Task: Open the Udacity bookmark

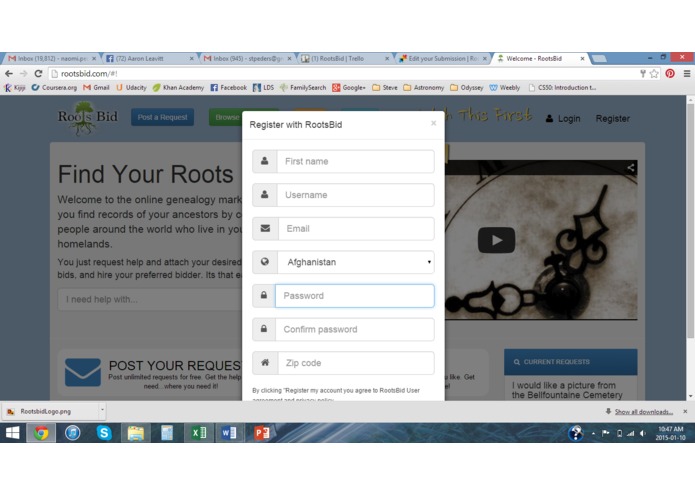Action: (x=131, y=88)
